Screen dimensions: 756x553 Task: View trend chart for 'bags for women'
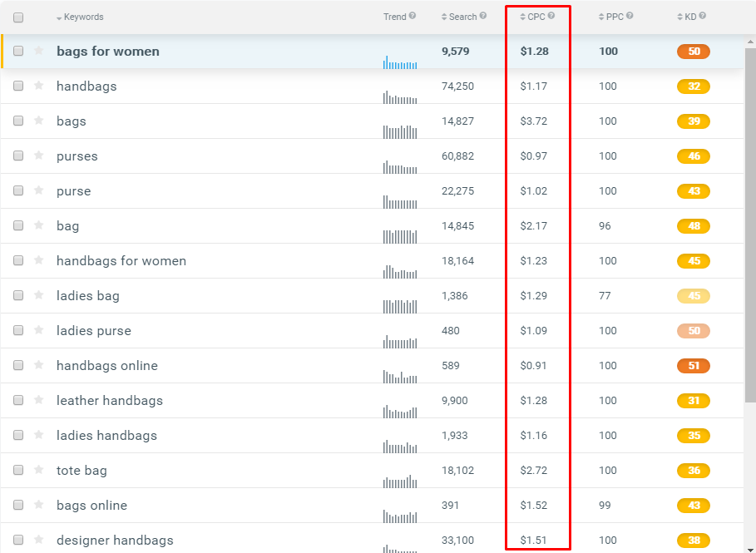coord(400,62)
